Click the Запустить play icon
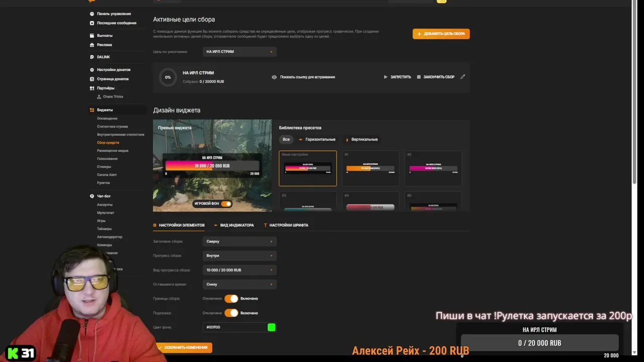The width and height of the screenshot is (644, 362). (385, 77)
